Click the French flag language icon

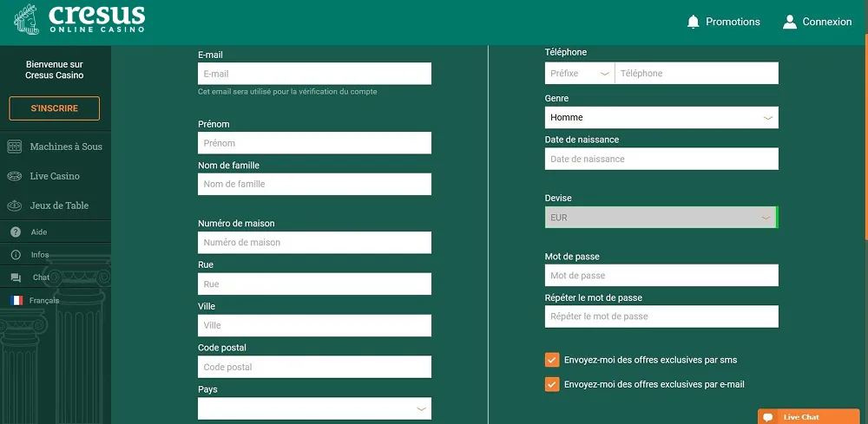click(x=16, y=300)
